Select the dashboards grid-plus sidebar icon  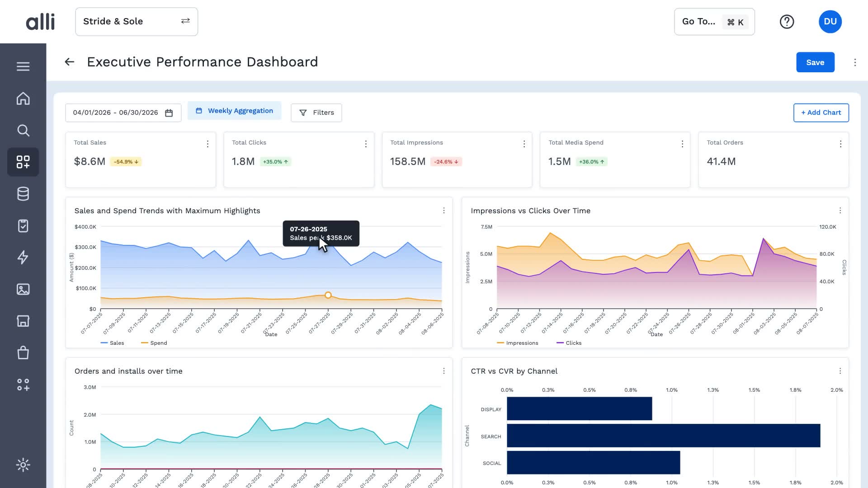coord(23,162)
